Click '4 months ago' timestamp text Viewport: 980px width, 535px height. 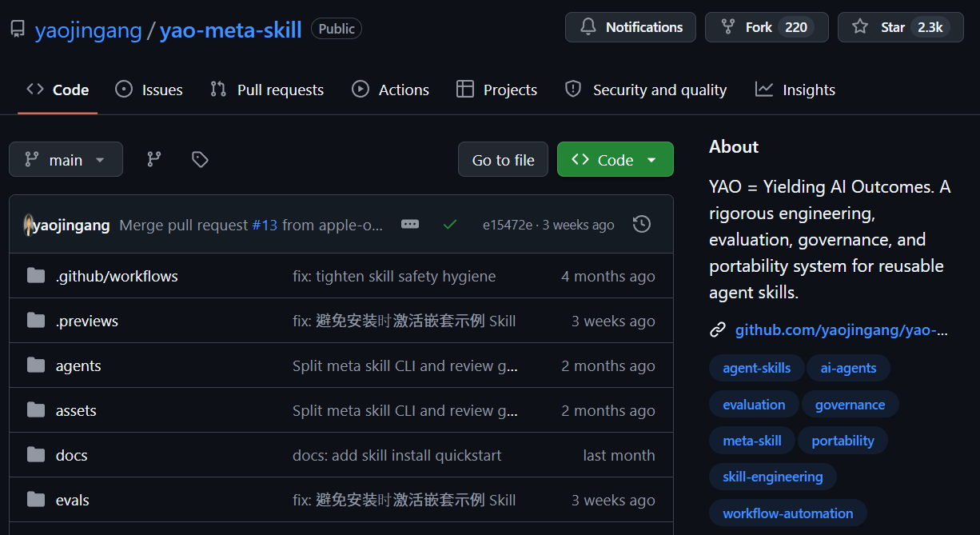608,276
